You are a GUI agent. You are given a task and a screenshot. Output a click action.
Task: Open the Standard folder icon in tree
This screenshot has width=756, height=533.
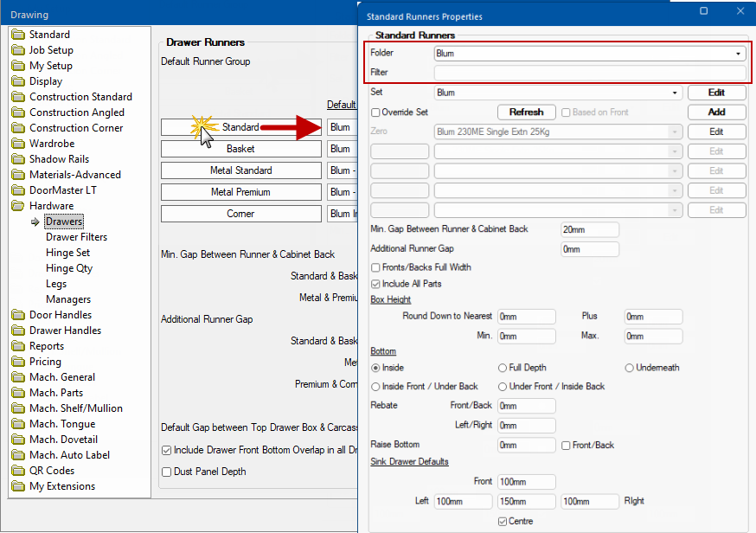pyautogui.click(x=18, y=35)
